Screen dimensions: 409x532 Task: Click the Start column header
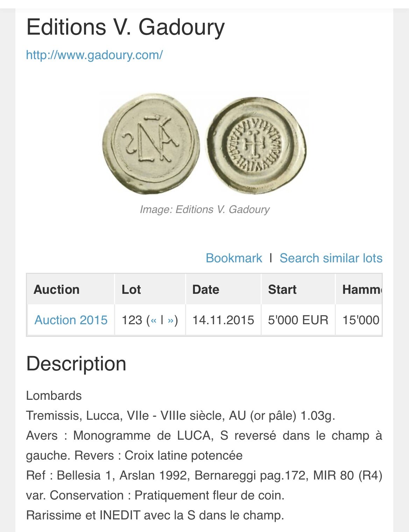[282, 290]
